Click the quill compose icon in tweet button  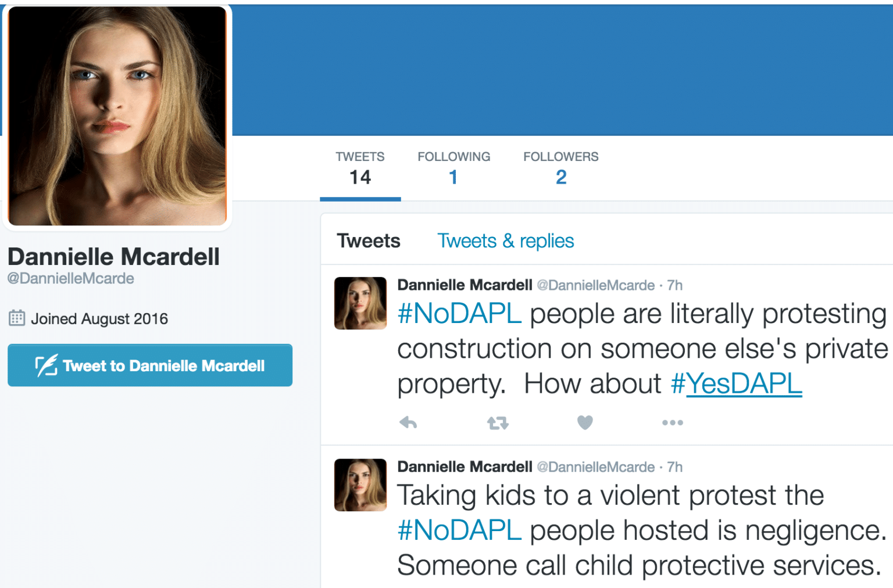(x=47, y=365)
